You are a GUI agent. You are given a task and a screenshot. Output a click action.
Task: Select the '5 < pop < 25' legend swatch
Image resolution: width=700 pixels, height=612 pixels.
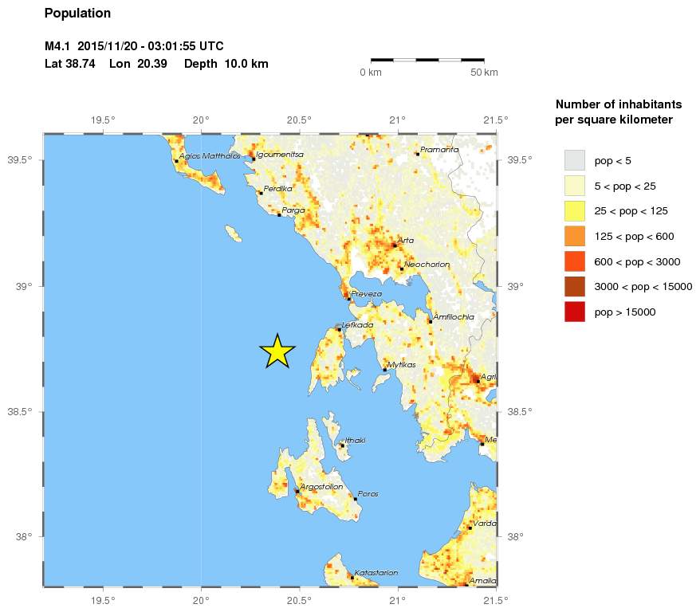click(x=574, y=186)
